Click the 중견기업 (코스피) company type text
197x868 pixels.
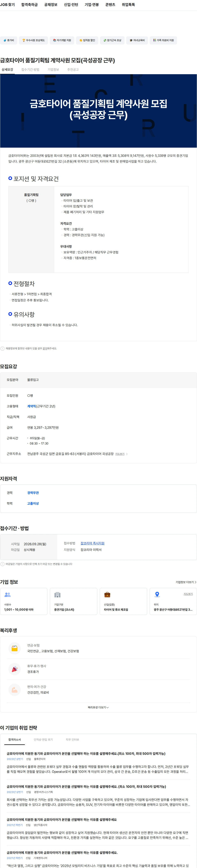(x=64, y=610)
